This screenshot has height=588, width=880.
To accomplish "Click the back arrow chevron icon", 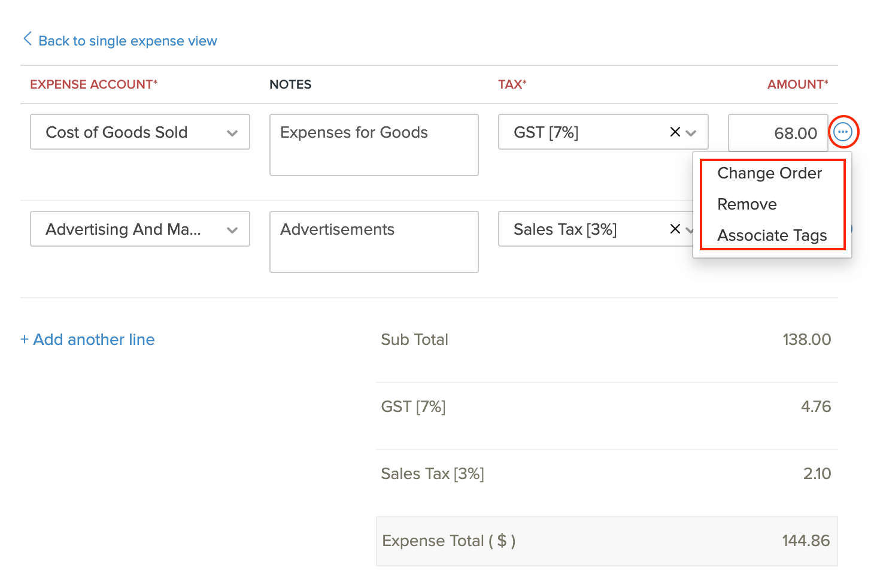I will 27,40.
